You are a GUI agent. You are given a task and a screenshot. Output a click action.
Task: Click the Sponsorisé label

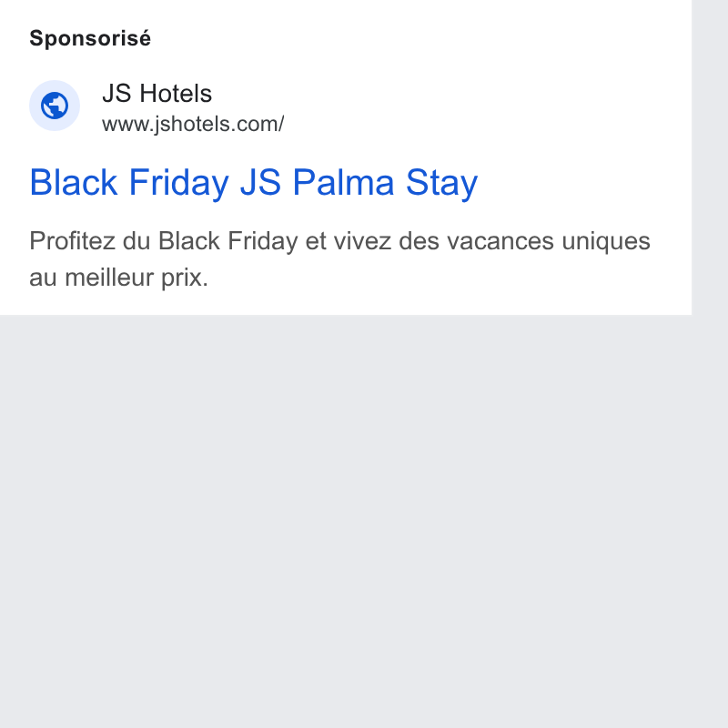[90, 38]
